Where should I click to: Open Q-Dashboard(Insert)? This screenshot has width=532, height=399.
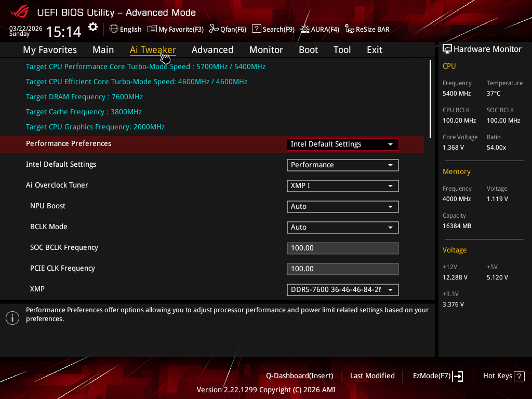pos(300,376)
